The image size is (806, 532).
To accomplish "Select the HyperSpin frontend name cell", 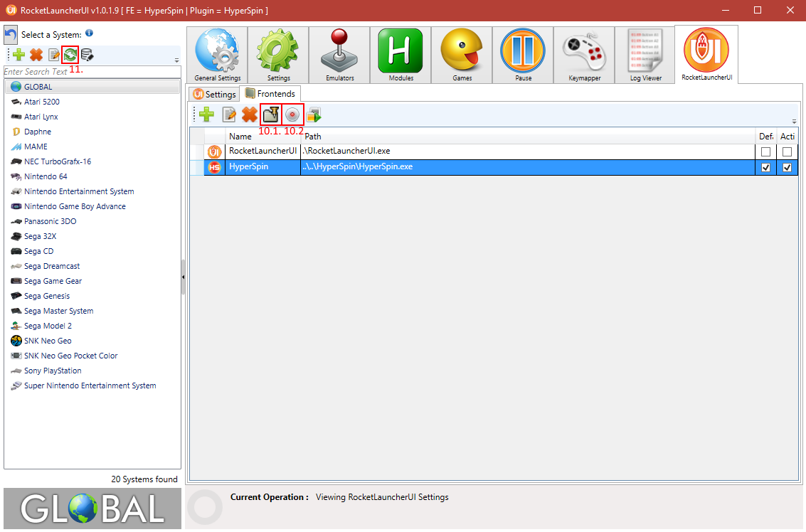I will [x=263, y=167].
